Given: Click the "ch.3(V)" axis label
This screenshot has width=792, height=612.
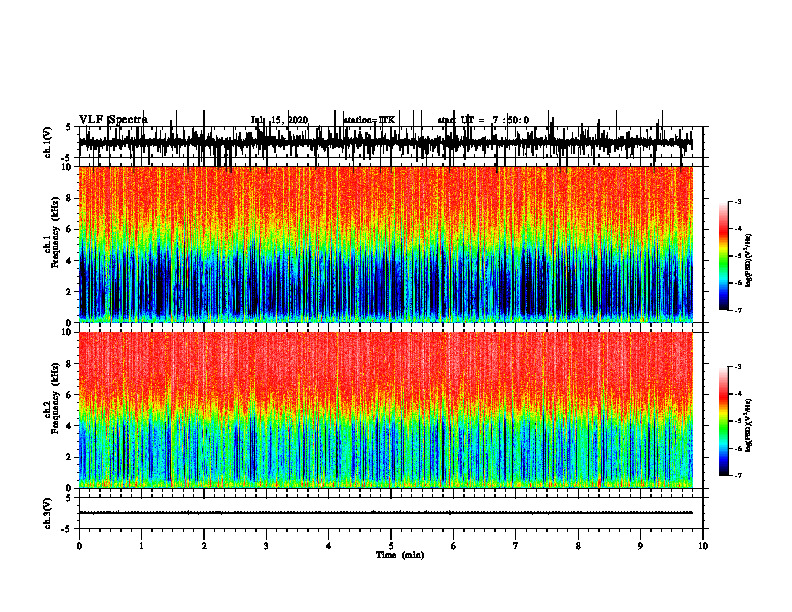Looking at the screenshot, I should (48, 513).
